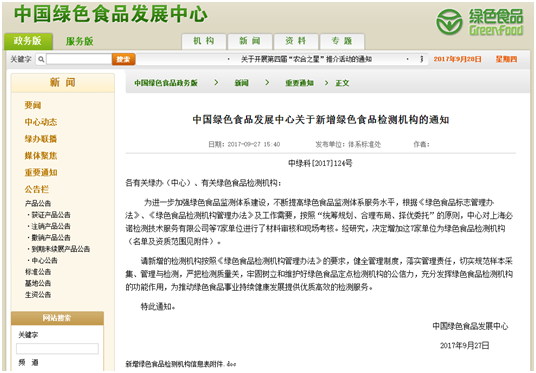Image resolution: width=536 pixels, height=373 pixels.
Task: Select 中心公告 sub-item
Action: click(x=44, y=261)
